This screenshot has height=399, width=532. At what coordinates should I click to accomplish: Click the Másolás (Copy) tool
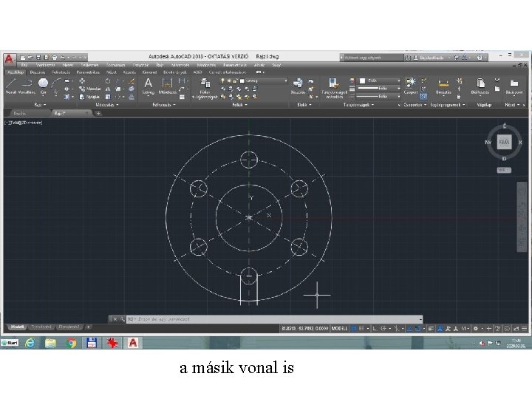[90, 89]
